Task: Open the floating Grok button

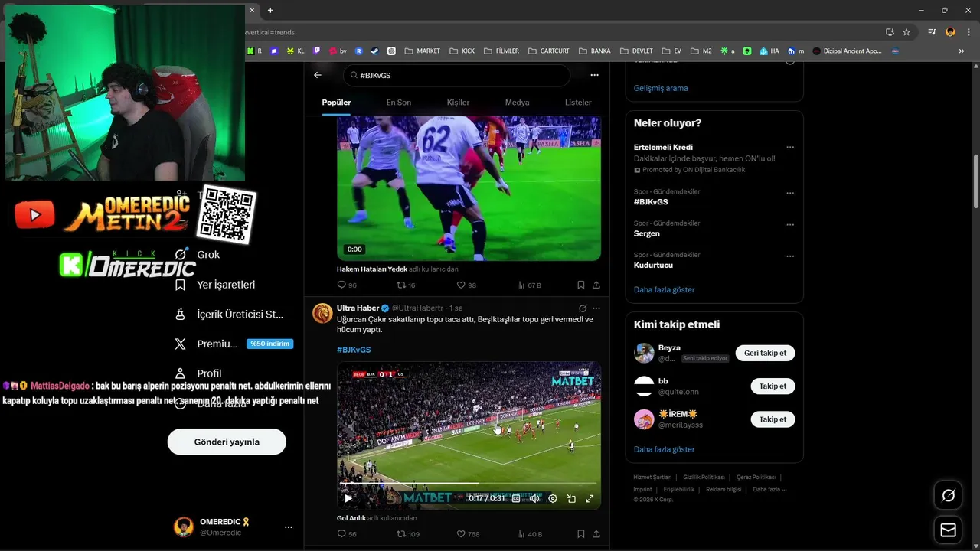Action: point(948,496)
